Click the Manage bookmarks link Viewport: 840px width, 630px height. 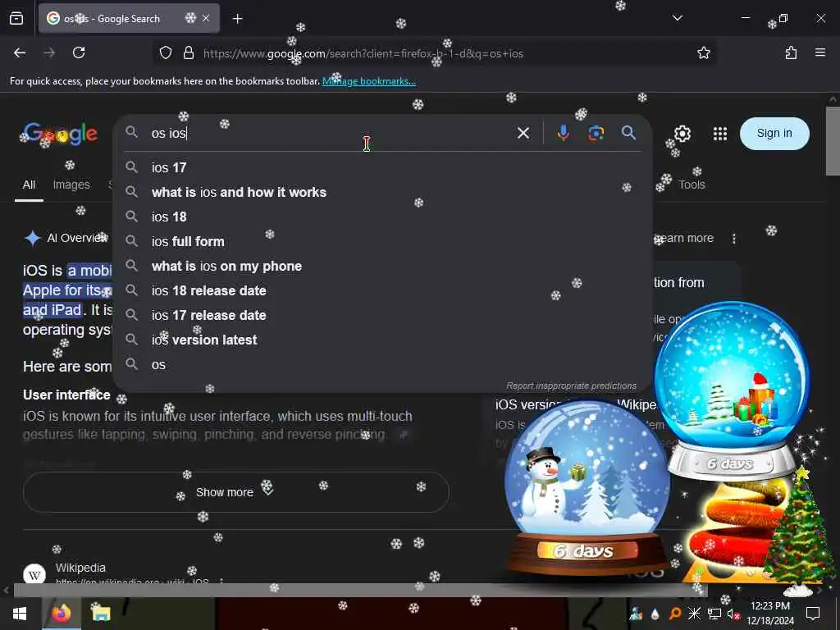(368, 81)
